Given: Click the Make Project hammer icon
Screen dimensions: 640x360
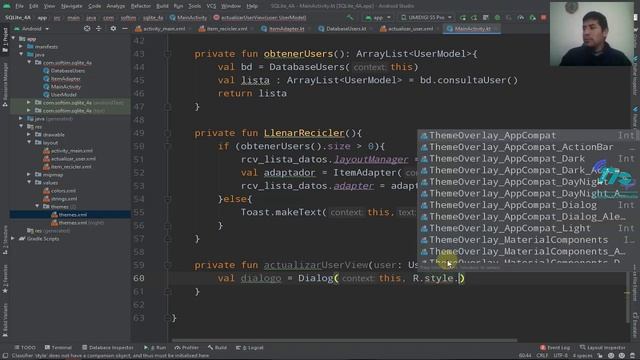Looking at the screenshot, I should pyautogui.click(x=350, y=18).
